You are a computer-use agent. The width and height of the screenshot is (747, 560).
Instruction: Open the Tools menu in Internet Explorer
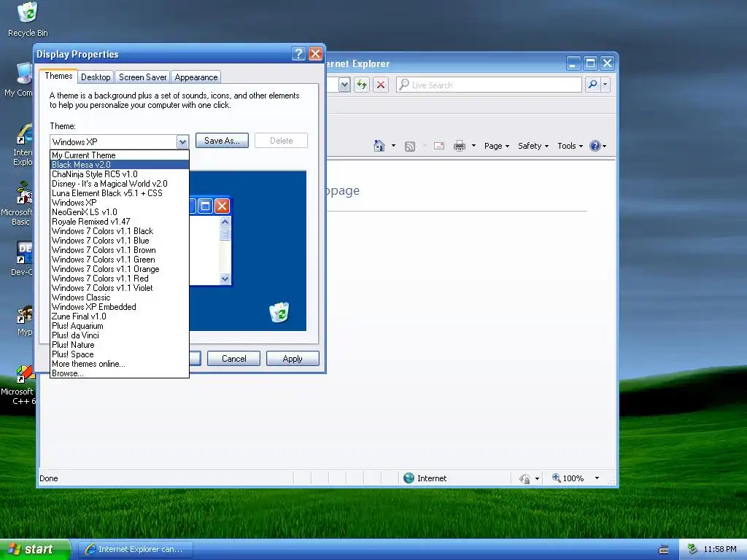pyautogui.click(x=570, y=146)
